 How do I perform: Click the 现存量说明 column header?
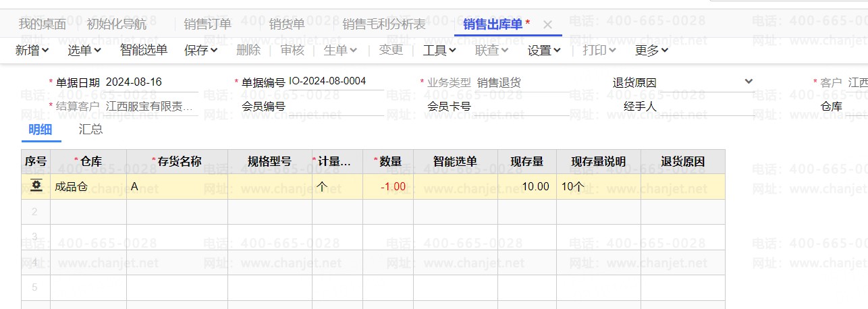pos(599,162)
